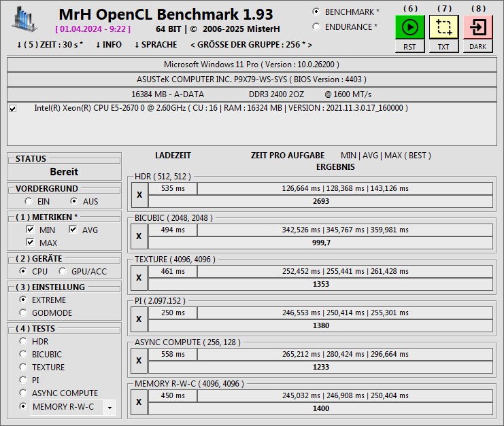Toggle the AVG metric checkbox
This screenshot has width=504, height=426.
click(x=73, y=230)
